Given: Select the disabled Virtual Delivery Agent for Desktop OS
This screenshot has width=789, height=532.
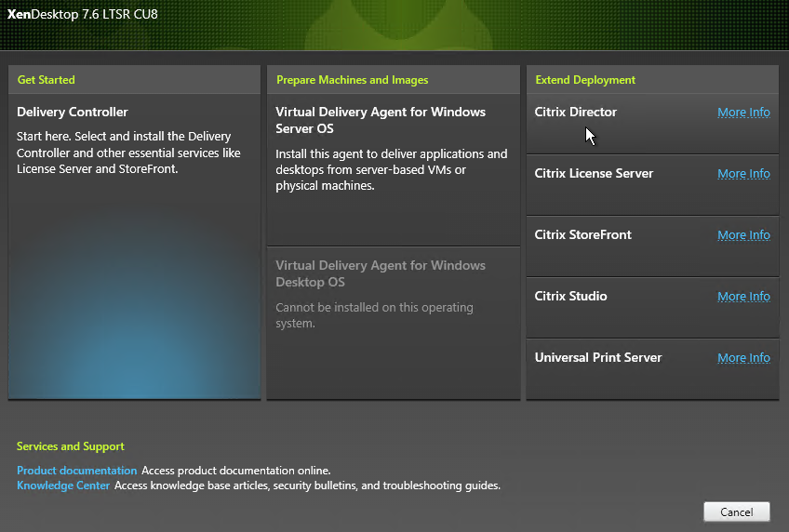Looking at the screenshot, I should pyautogui.click(x=393, y=323).
